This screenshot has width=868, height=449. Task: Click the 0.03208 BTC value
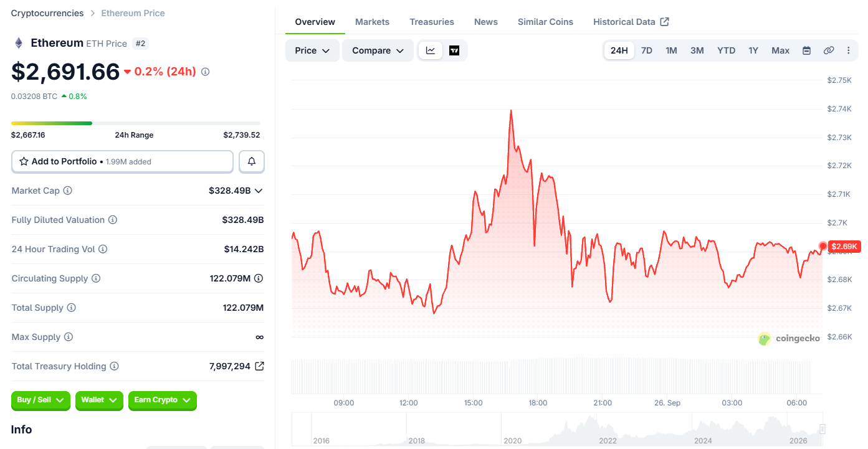tap(34, 97)
